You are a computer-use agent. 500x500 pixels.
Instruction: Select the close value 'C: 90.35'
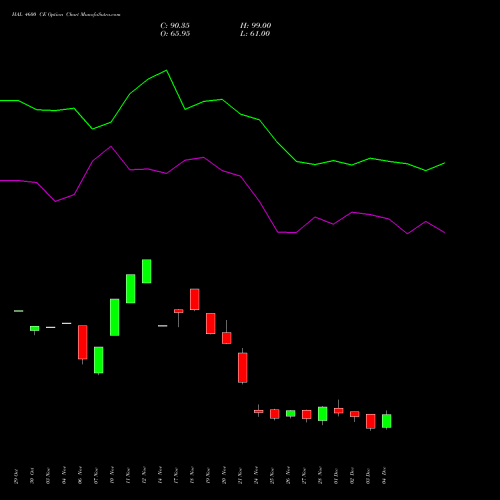(175, 26)
